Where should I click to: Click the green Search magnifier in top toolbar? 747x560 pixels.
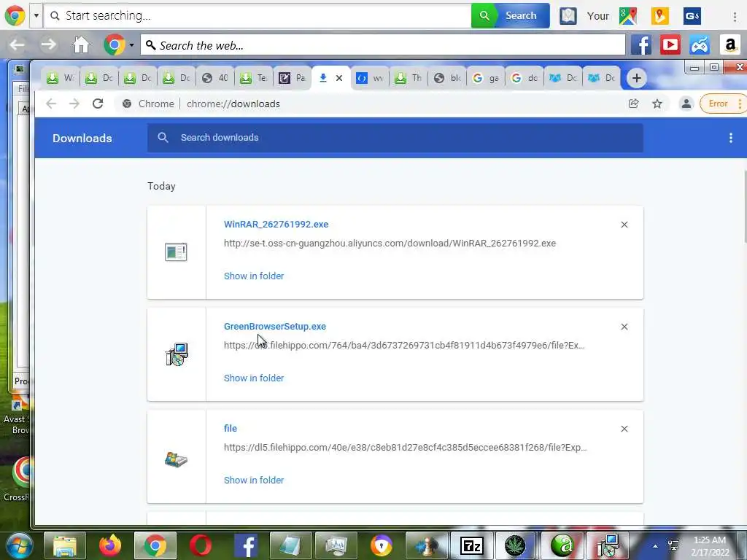click(484, 16)
